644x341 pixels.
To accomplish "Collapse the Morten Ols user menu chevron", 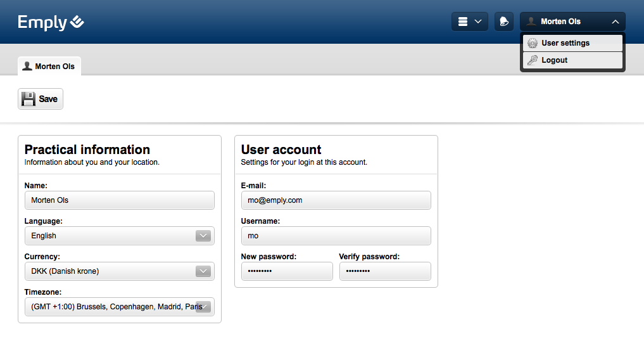I will 615,22.
